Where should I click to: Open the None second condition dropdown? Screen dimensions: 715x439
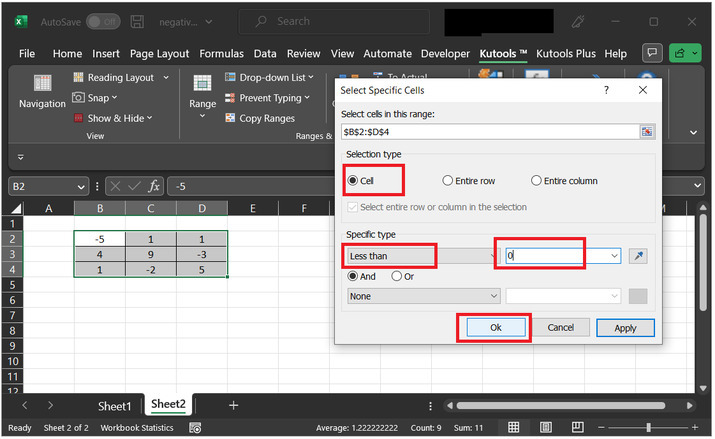click(x=424, y=296)
